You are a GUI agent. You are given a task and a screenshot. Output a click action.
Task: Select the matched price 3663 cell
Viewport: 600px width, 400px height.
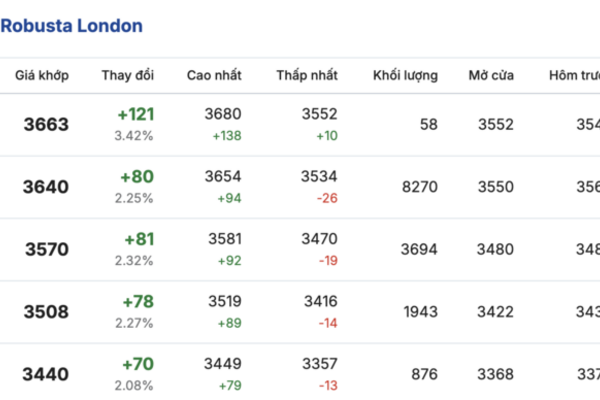46,124
